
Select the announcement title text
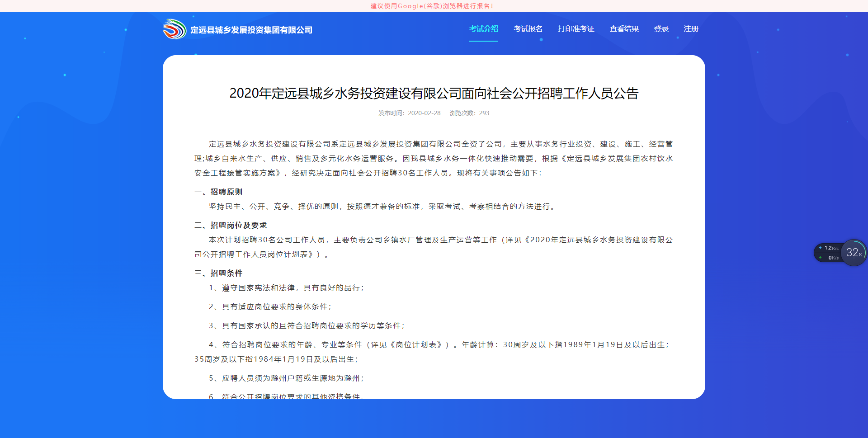[434, 94]
